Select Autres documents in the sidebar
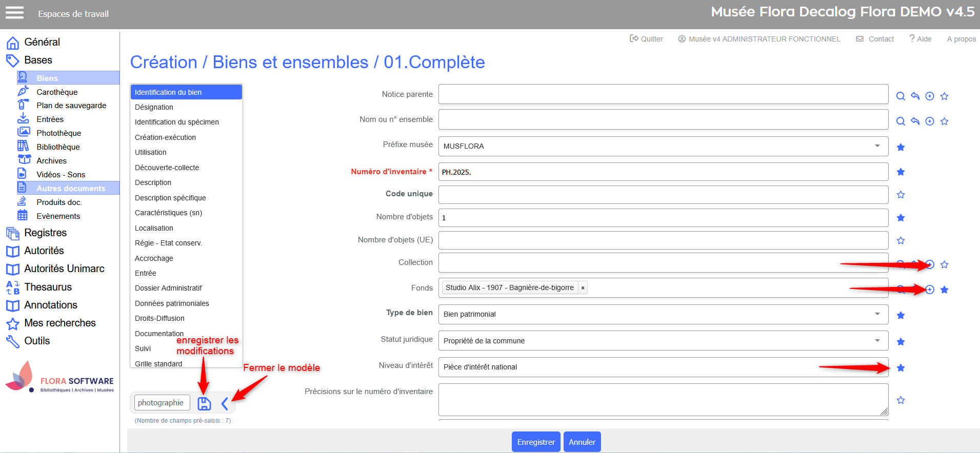This screenshot has width=980, height=453. tap(68, 188)
